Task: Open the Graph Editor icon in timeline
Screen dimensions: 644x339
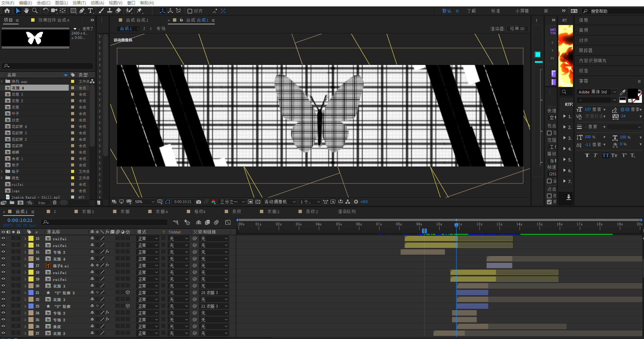Action: pos(228,222)
